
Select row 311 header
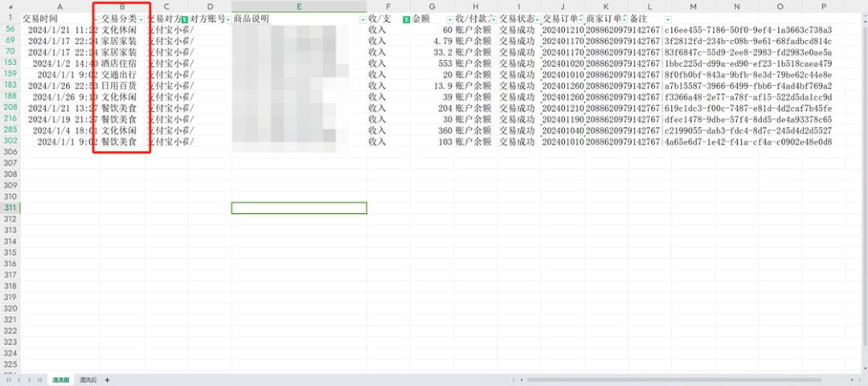[10, 207]
